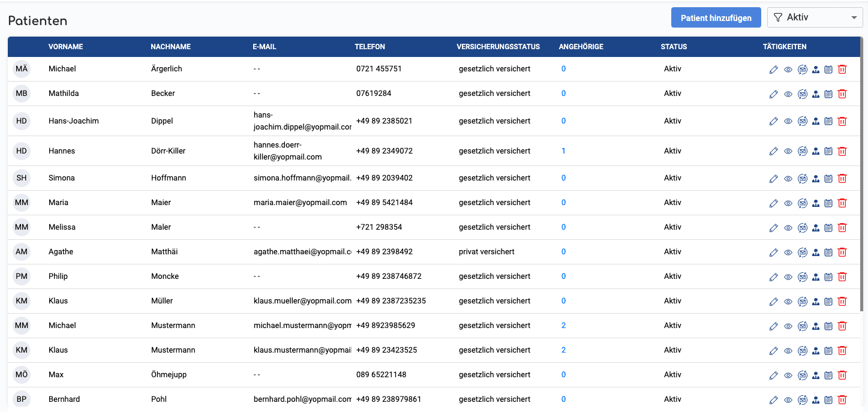This screenshot has height=412, width=868.
Task: Open the Aktiv status filter dropdown
Action: [815, 17]
